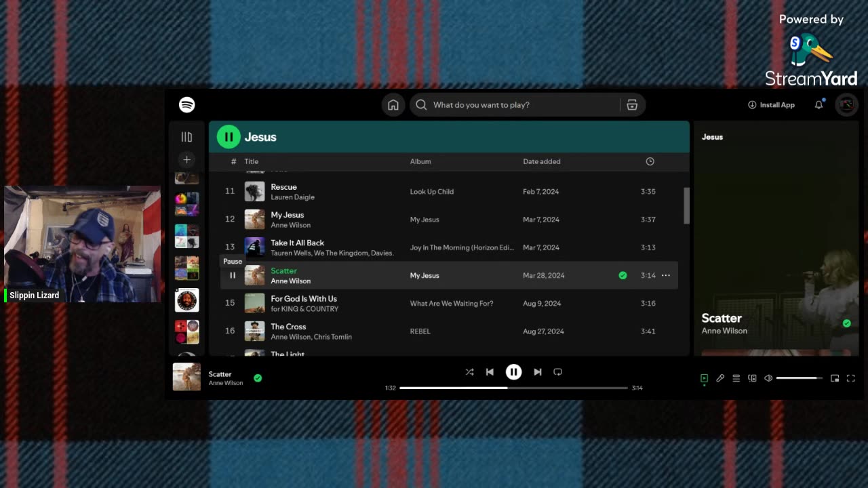
Task: Sort by Date added column header
Action: (542, 161)
